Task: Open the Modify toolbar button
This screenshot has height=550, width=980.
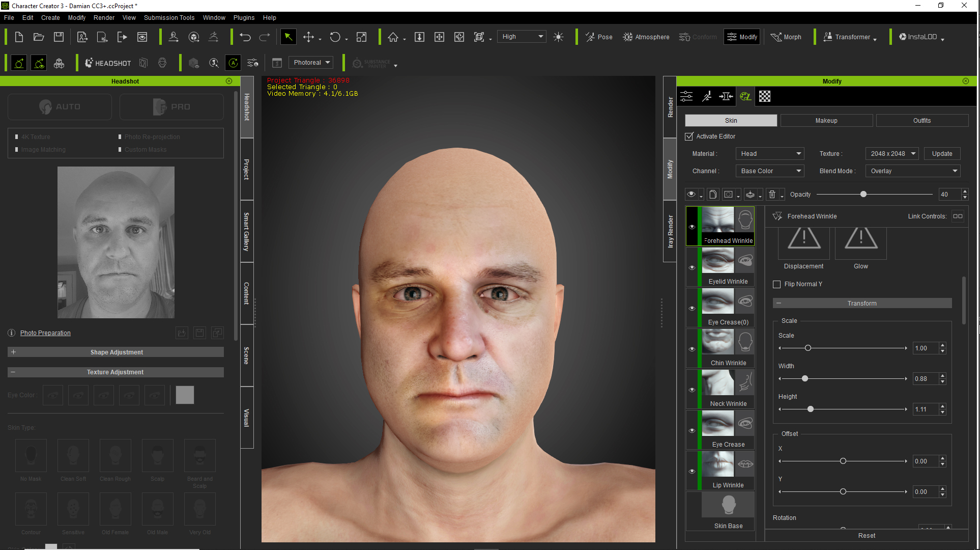Action: click(742, 37)
